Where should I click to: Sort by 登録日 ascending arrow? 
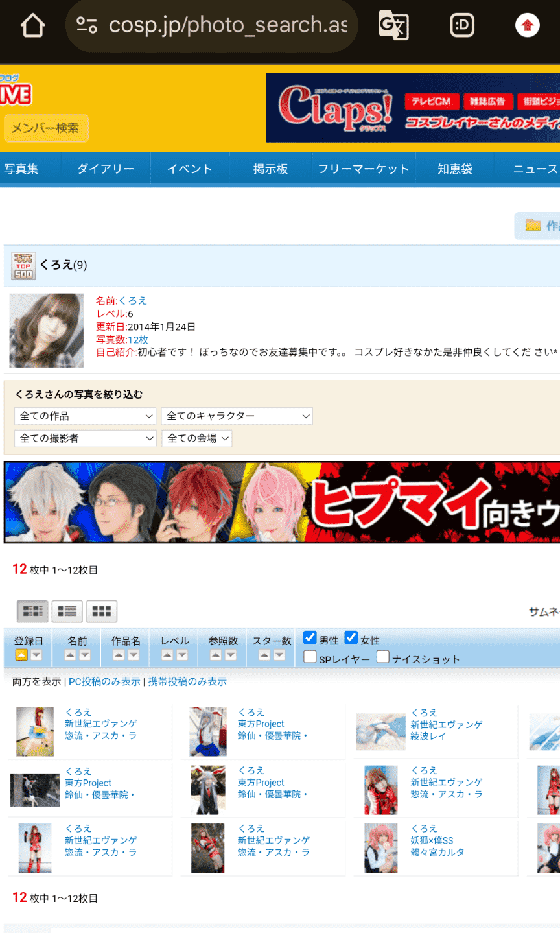point(21,655)
